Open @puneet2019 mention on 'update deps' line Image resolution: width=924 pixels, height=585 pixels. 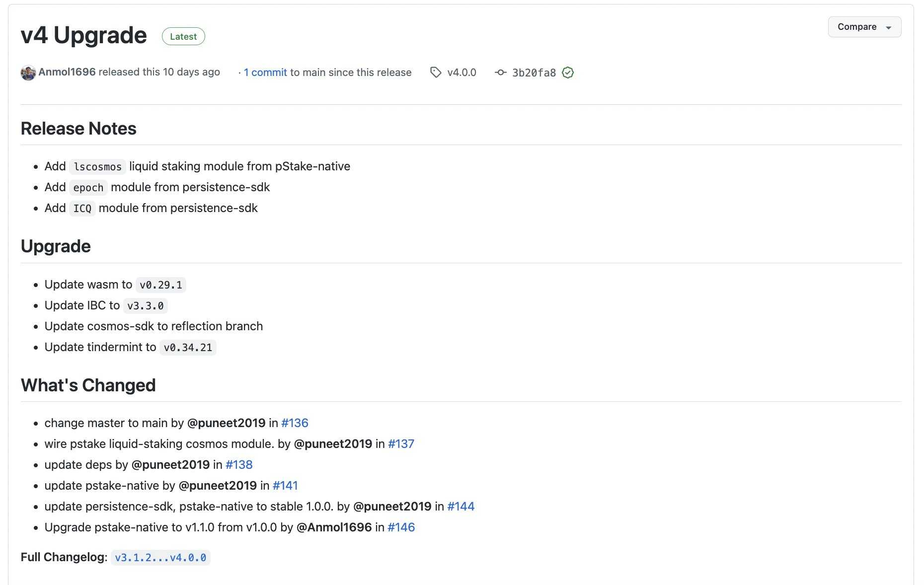tap(170, 465)
